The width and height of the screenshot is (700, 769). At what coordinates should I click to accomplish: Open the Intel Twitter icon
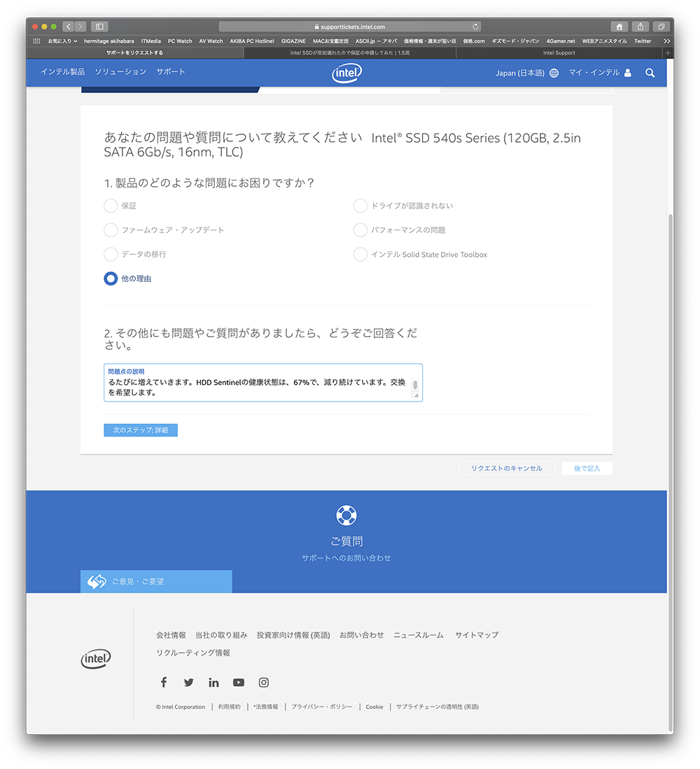188,682
